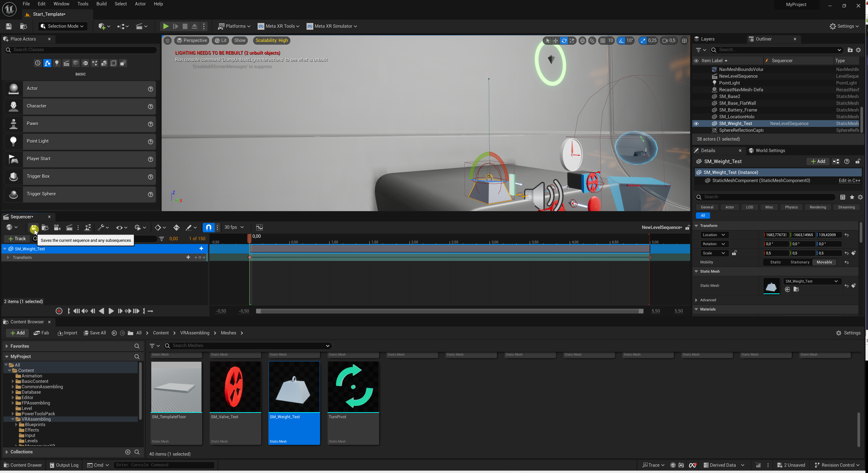868x473 pixels.
Task: Open Lights category in Place Actors
Action: click(x=57, y=63)
